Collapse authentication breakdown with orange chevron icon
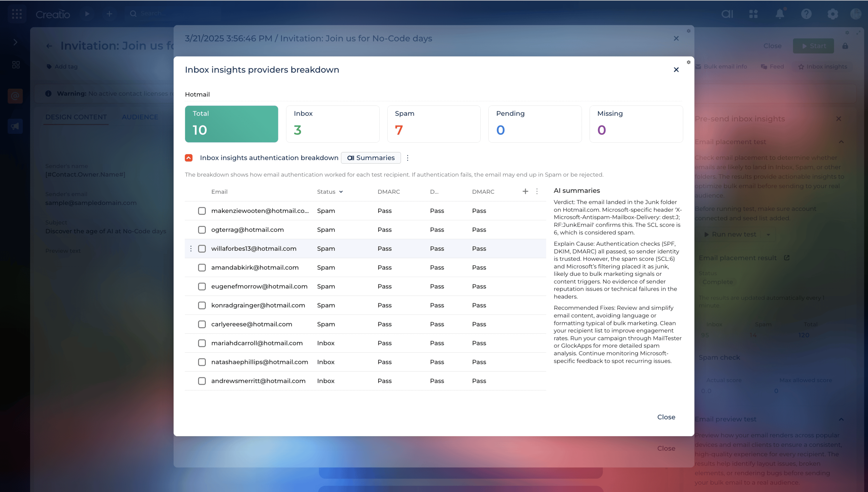Image resolution: width=868 pixels, height=492 pixels. [189, 158]
